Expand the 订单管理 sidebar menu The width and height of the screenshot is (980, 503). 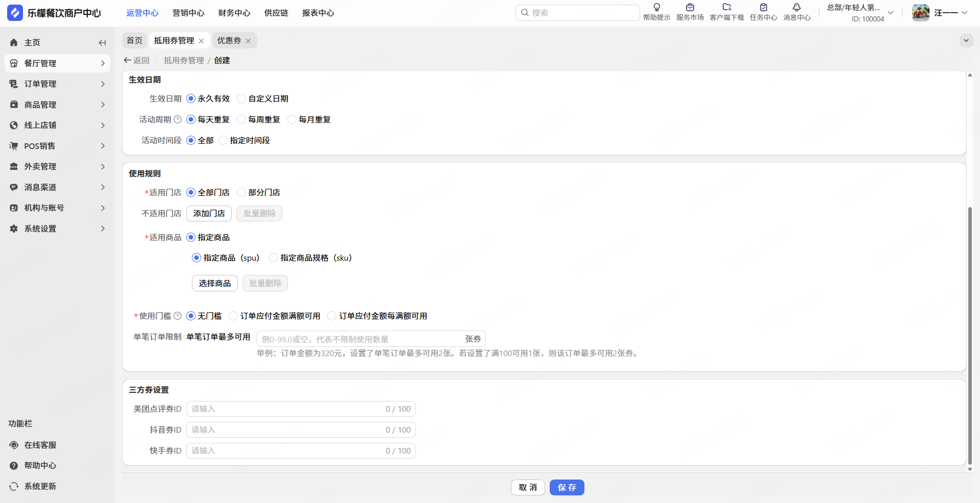(57, 84)
